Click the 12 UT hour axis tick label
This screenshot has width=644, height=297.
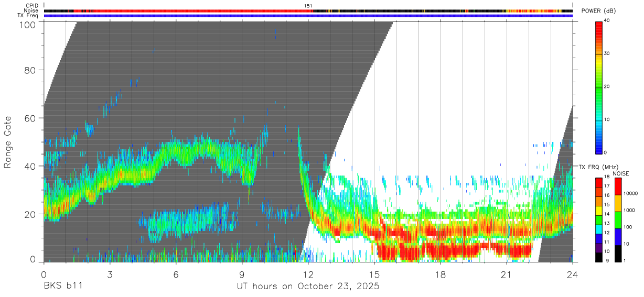coord(308,275)
